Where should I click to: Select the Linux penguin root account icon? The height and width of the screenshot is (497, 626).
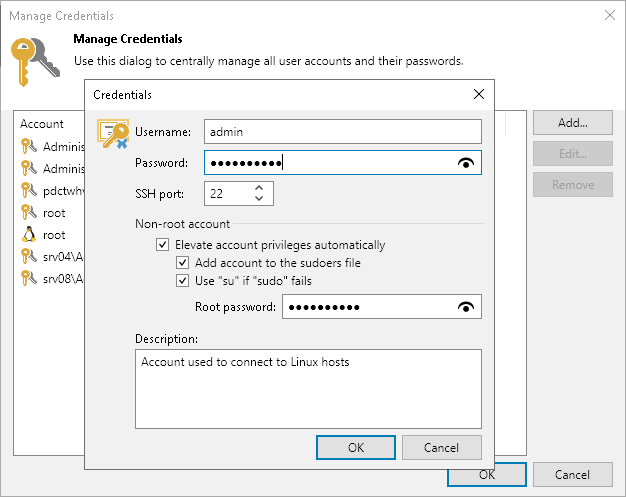click(28, 234)
